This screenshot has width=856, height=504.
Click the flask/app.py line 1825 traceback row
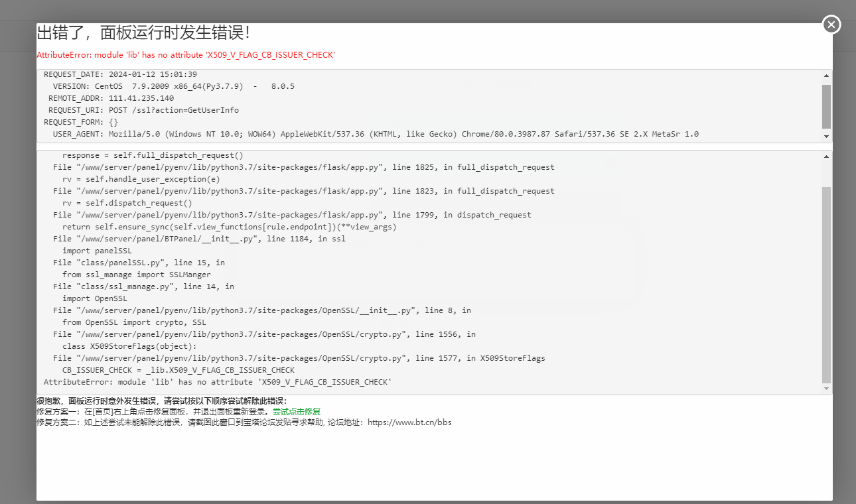coord(304,167)
